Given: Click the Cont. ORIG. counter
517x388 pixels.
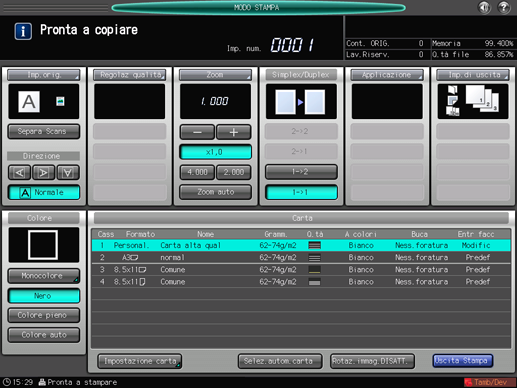Looking at the screenshot, I should coord(385,43).
